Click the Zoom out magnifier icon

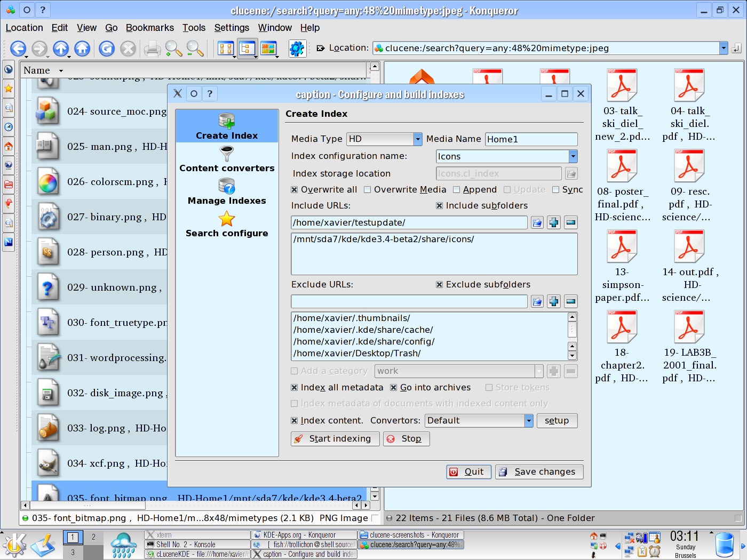[195, 49]
